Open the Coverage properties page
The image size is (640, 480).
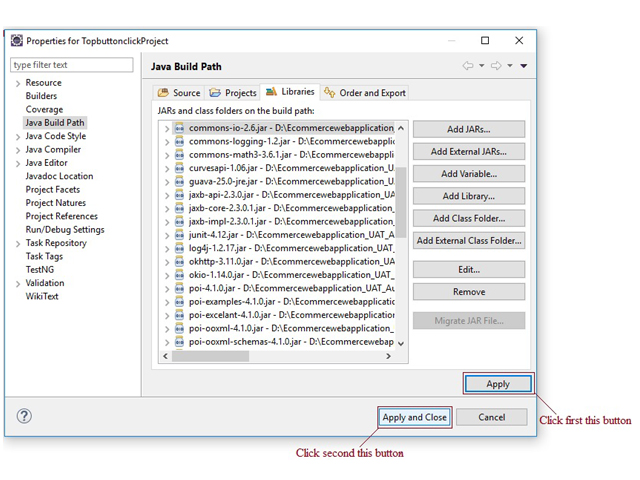point(44,109)
